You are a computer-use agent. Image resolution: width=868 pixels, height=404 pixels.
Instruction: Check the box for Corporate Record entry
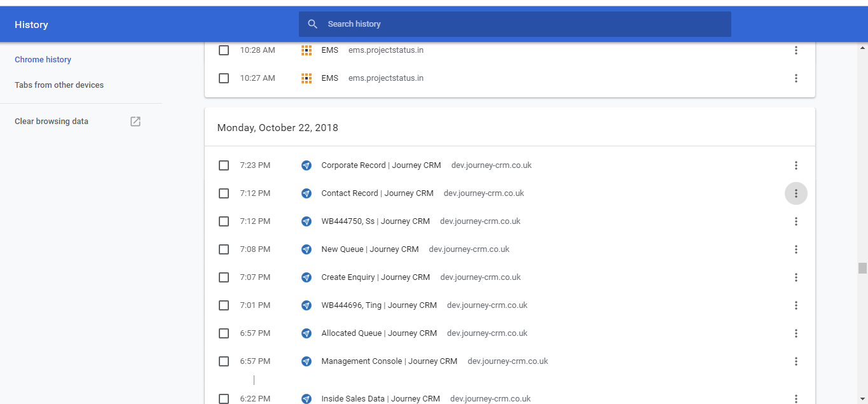pos(224,165)
